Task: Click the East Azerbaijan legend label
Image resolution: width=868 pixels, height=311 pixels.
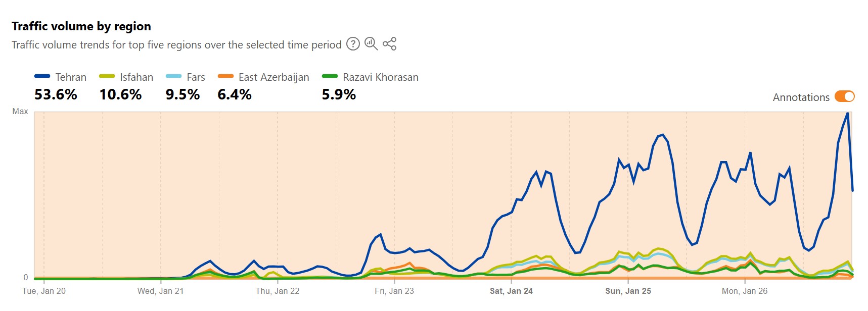Action: pos(275,77)
